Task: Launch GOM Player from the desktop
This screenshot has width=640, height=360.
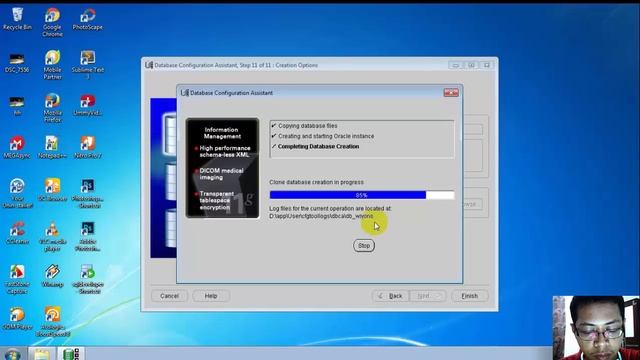Action: pos(17,319)
